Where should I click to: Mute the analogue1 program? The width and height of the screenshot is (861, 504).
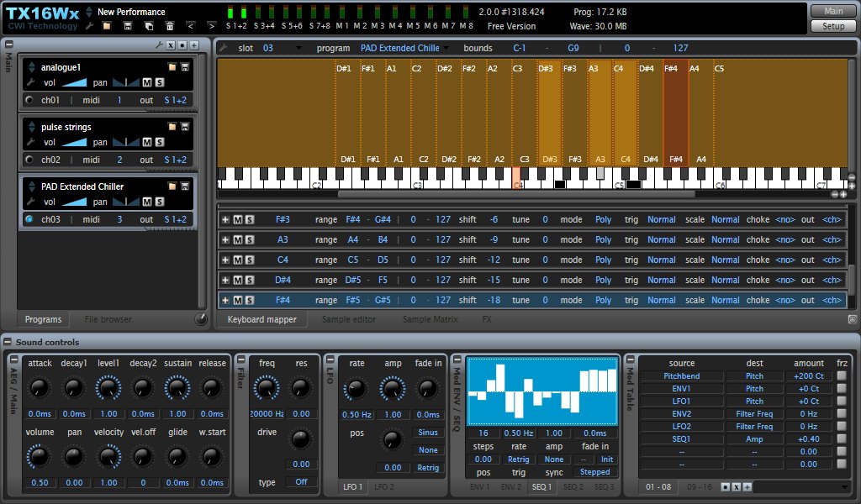[146, 82]
